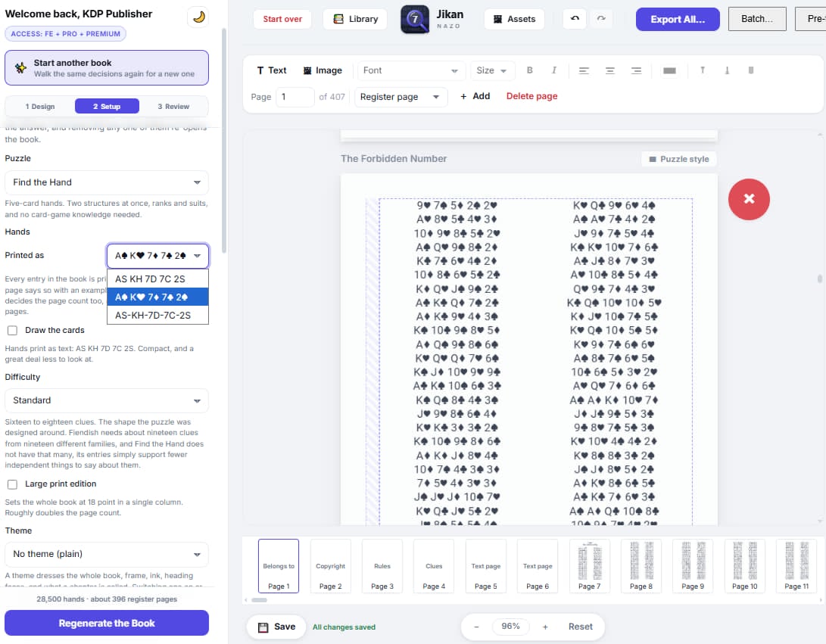The height and width of the screenshot is (644, 826).
Task: Align text left
Action: 584,70
